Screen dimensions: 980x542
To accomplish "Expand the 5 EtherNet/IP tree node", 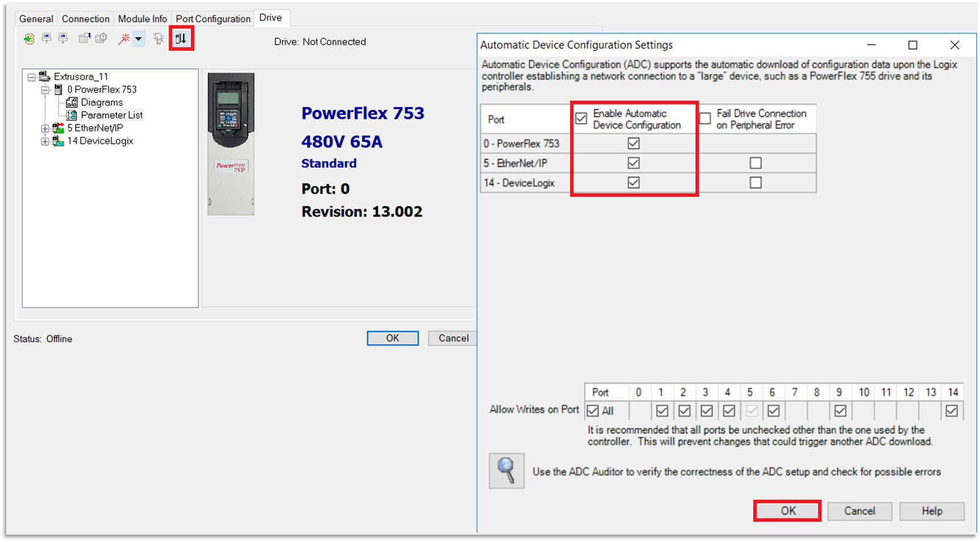I will (x=45, y=128).
